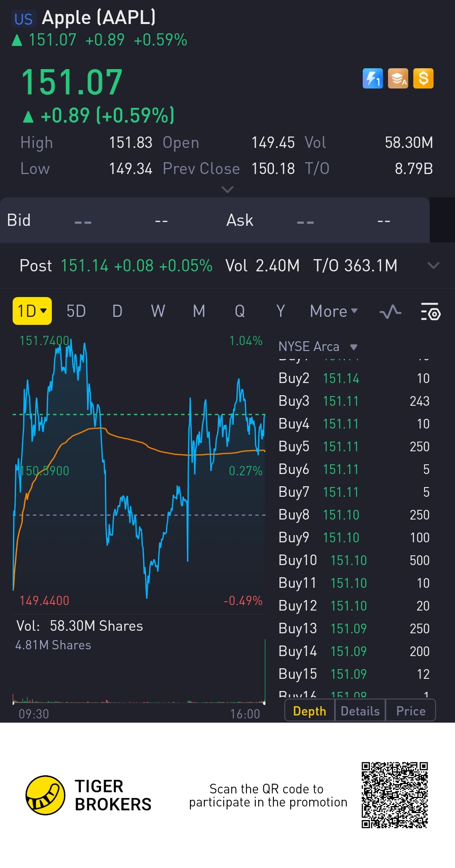Tap the yellow dollar sign icon
The width and height of the screenshot is (455, 868).
pyautogui.click(x=423, y=78)
